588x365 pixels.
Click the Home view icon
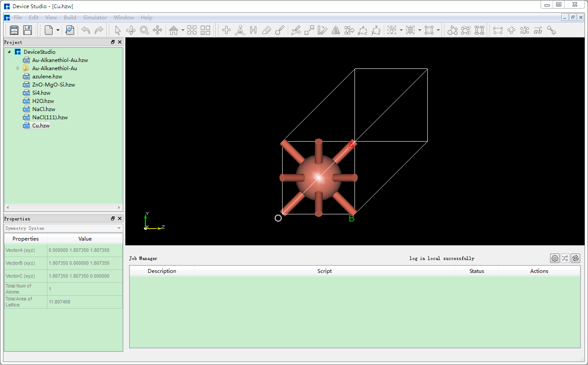(174, 30)
